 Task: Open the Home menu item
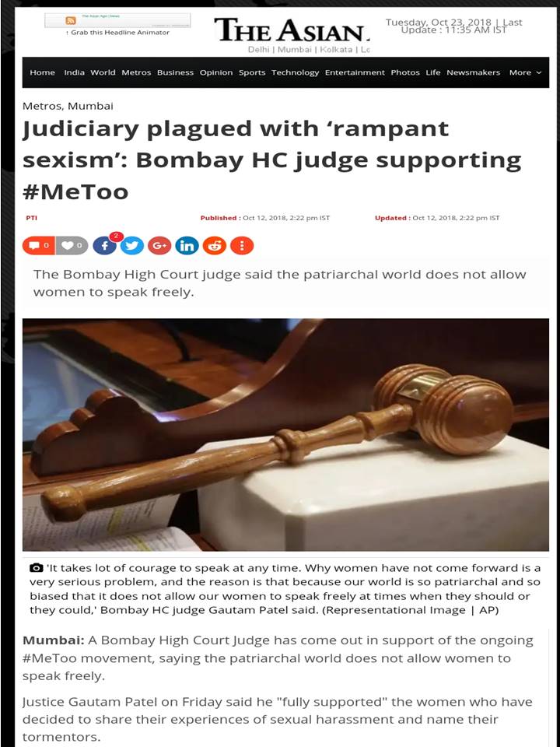(42, 72)
